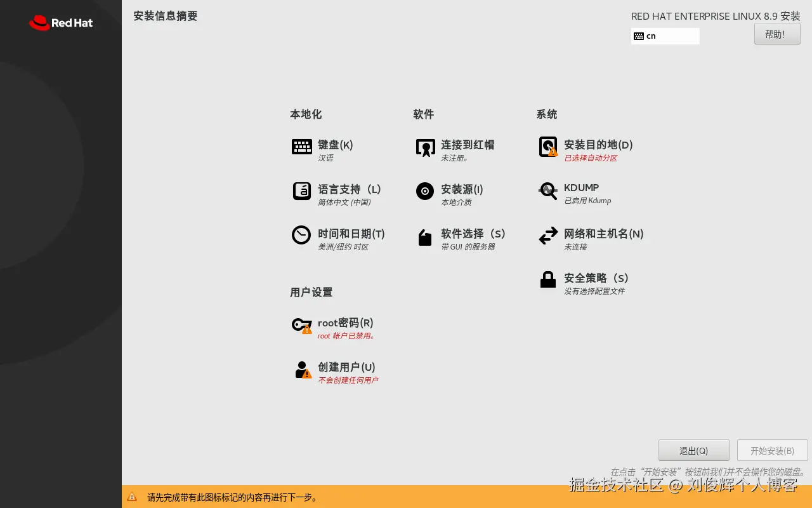This screenshot has width=812, height=508.
Task: Click the cn keyboard layout indicator
Action: click(x=665, y=36)
